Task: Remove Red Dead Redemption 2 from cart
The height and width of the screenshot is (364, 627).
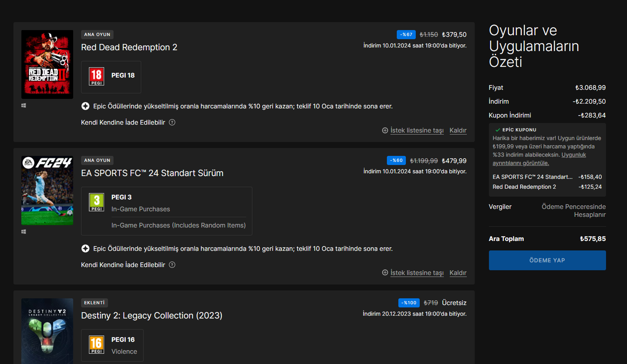Action: tap(458, 130)
